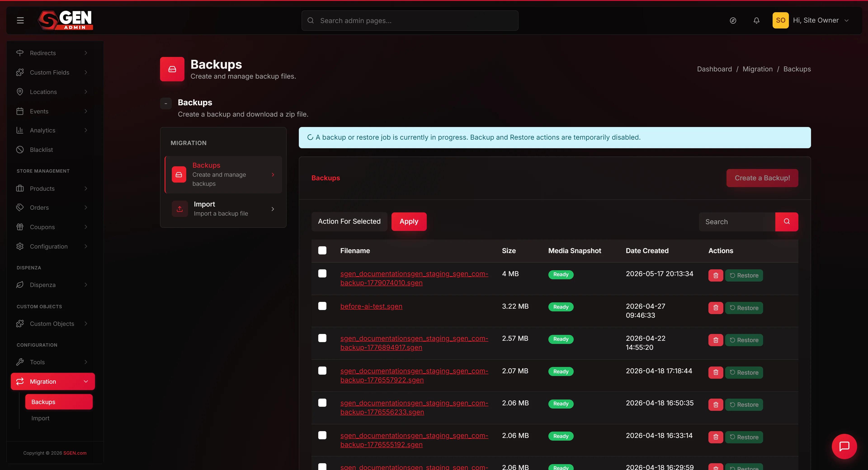The image size is (868, 470).
Task: Expand the Redirects sidebar chevron
Action: 86,53
